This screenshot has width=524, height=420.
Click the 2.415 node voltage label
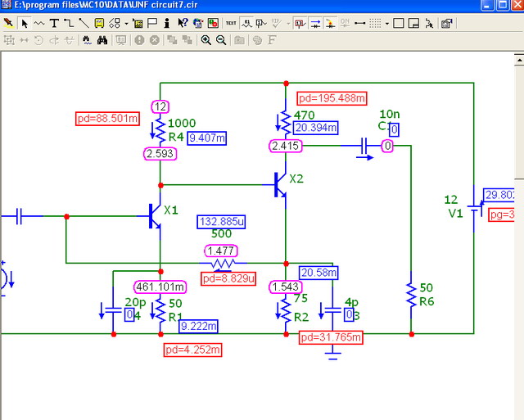click(x=286, y=146)
